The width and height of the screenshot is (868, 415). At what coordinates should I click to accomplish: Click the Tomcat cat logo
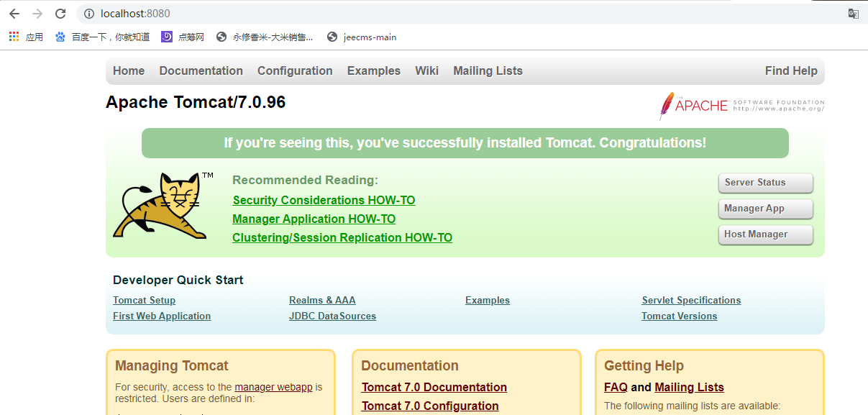pyautogui.click(x=160, y=206)
